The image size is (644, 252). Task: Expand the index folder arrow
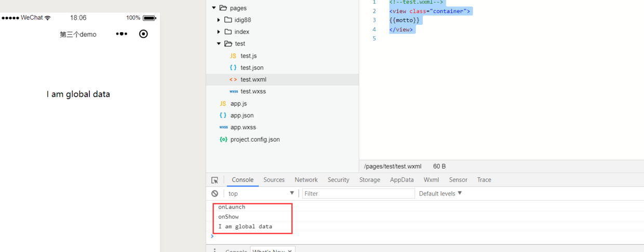219,32
